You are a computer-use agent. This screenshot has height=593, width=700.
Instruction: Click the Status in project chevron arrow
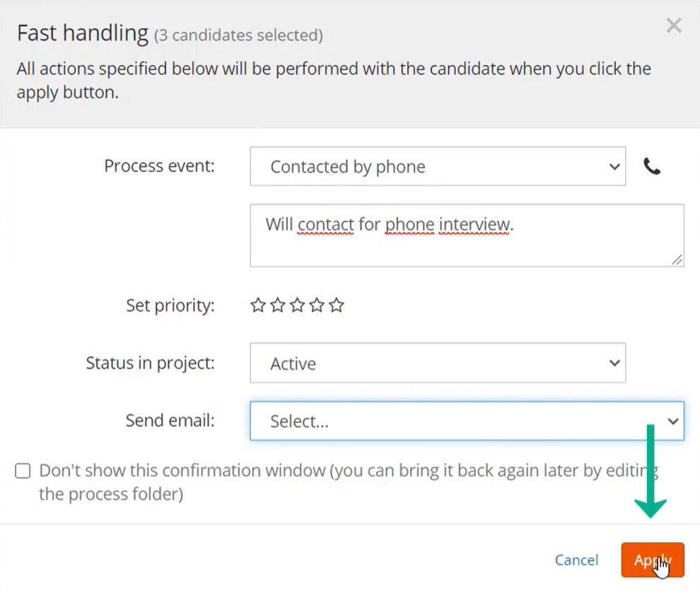click(x=614, y=363)
